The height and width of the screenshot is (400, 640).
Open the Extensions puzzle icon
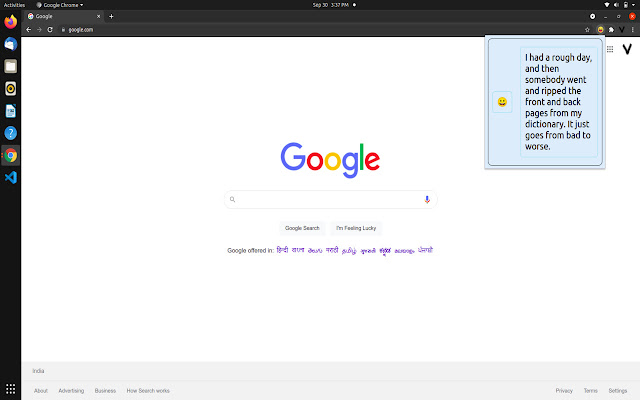pos(611,29)
